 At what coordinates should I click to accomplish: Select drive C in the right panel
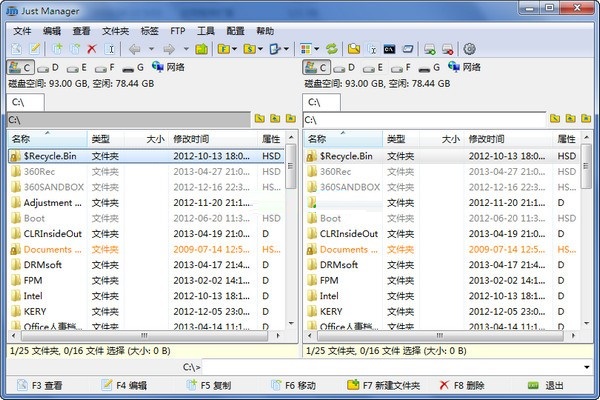pyautogui.click(x=317, y=67)
